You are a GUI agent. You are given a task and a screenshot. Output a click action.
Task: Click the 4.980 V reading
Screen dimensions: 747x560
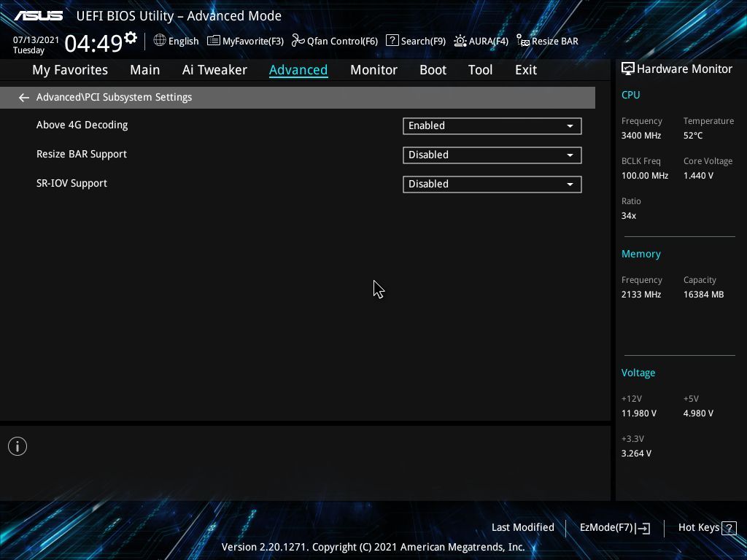pos(698,413)
